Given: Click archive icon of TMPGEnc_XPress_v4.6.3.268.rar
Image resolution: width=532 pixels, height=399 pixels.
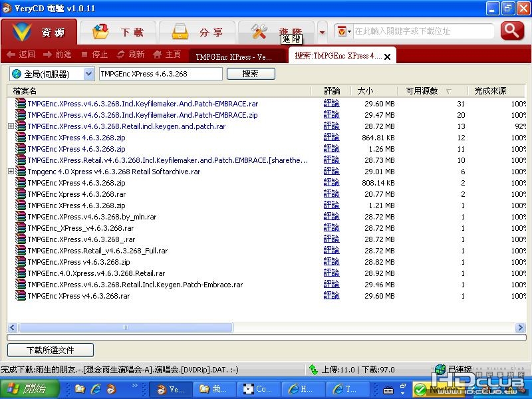Looking at the screenshot, I should 21,228.
